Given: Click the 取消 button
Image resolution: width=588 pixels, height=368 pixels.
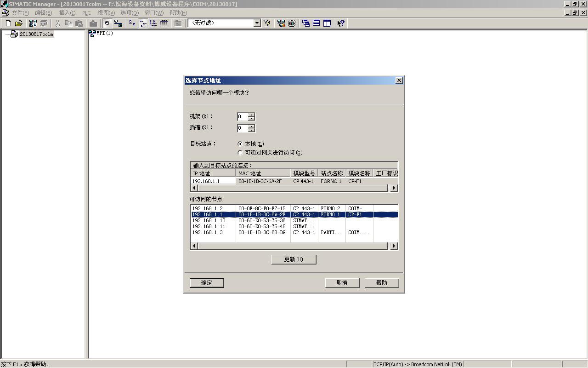Looking at the screenshot, I should 342,283.
